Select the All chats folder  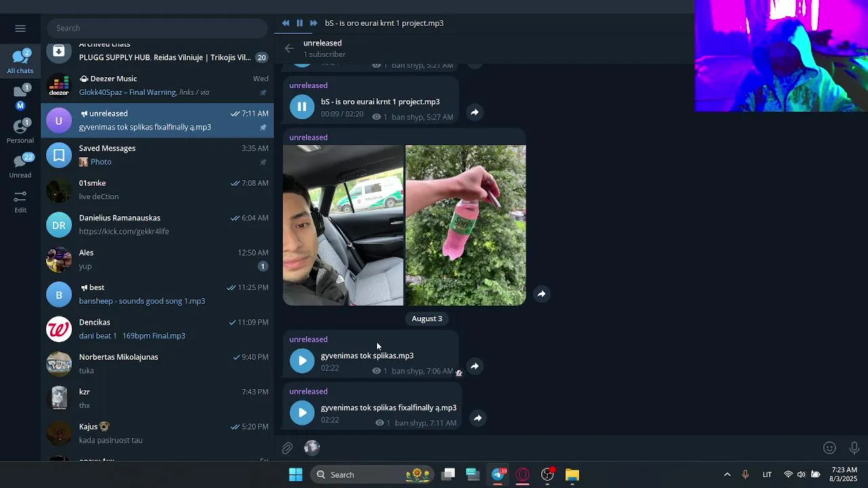(x=20, y=61)
